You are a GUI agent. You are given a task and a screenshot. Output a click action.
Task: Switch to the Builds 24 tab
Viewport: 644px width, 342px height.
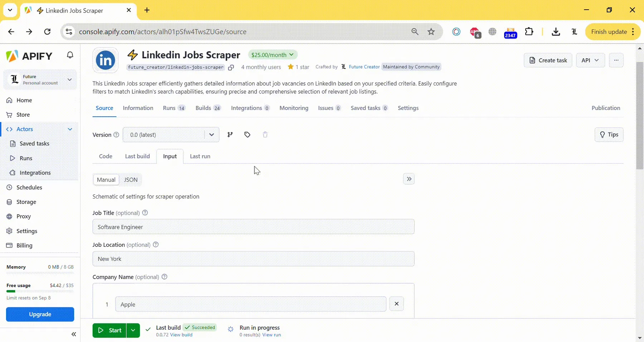click(208, 108)
